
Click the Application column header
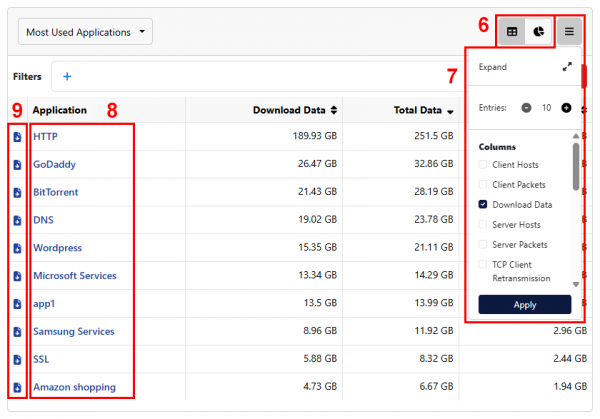coord(60,110)
